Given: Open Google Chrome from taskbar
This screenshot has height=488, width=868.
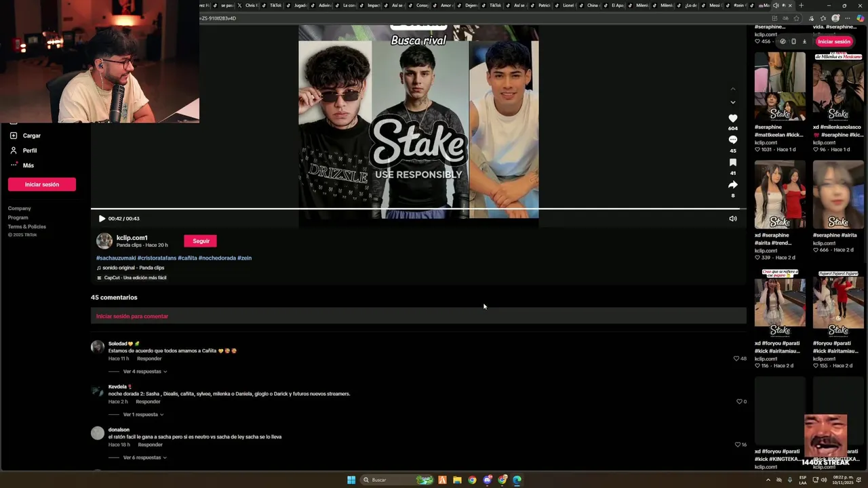Looking at the screenshot, I should click(x=472, y=480).
